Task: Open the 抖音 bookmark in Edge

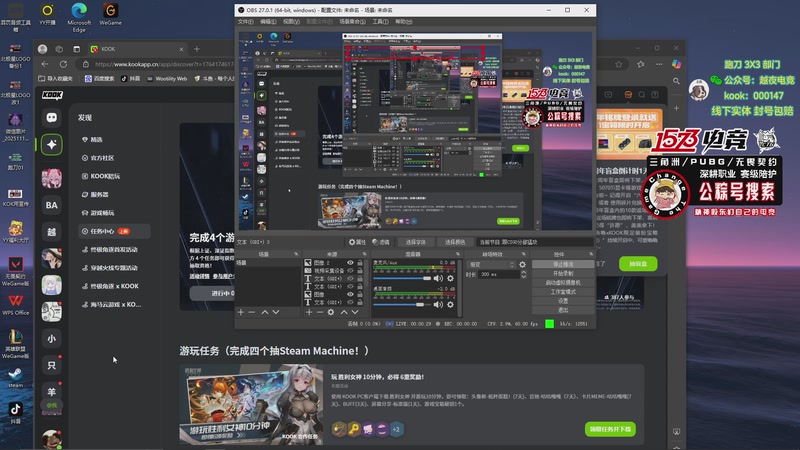Action: pyautogui.click(x=131, y=79)
